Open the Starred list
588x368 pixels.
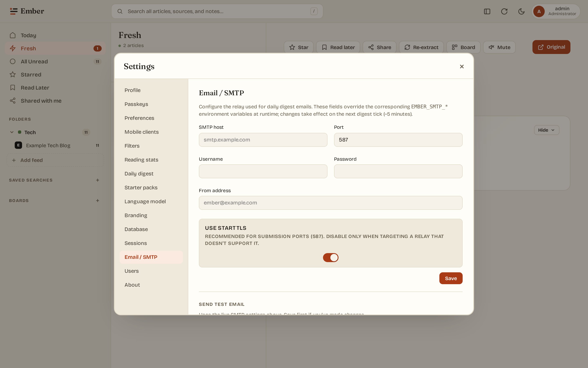click(x=55, y=74)
